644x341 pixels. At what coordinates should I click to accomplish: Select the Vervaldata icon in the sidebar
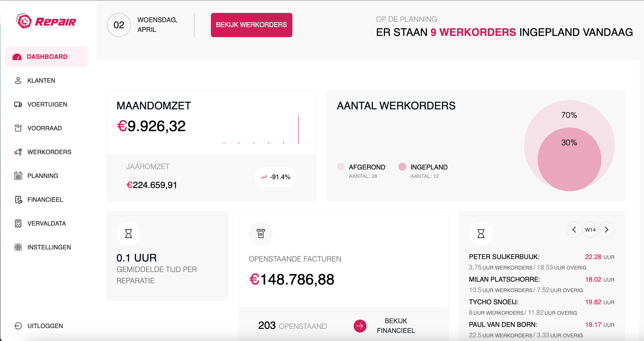tap(18, 224)
